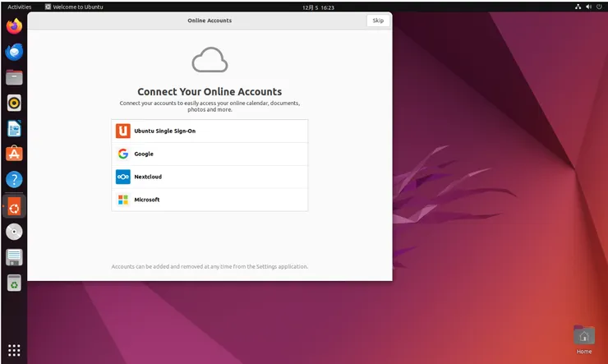
Task: Open Firefox from the dock
Action: (x=14, y=26)
